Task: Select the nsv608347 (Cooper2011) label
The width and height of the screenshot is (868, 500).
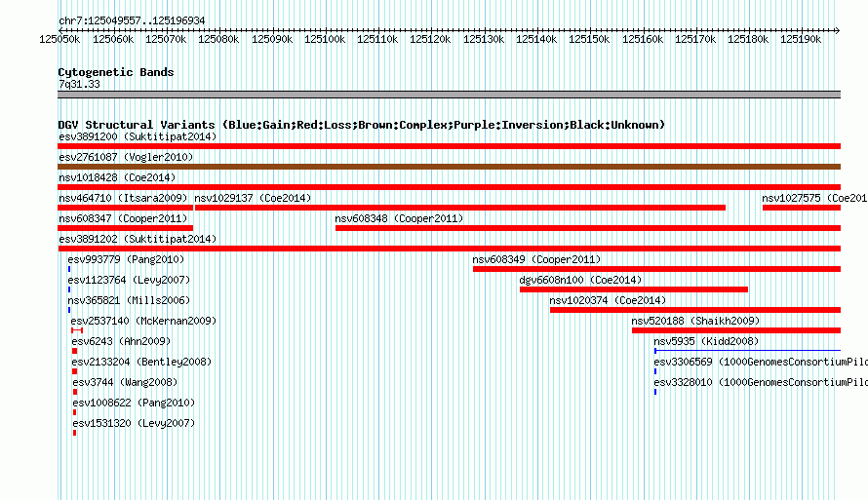Action: [x=123, y=218]
